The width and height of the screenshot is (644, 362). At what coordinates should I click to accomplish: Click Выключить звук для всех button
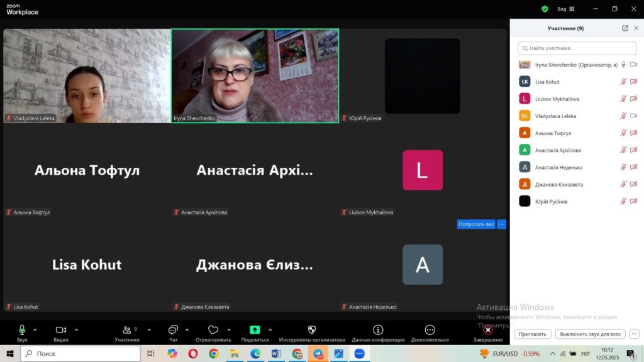[x=590, y=334]
